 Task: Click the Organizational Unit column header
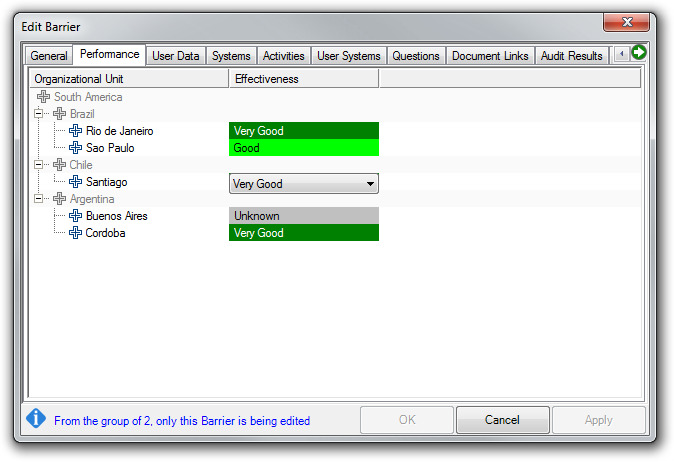point(129,79)
